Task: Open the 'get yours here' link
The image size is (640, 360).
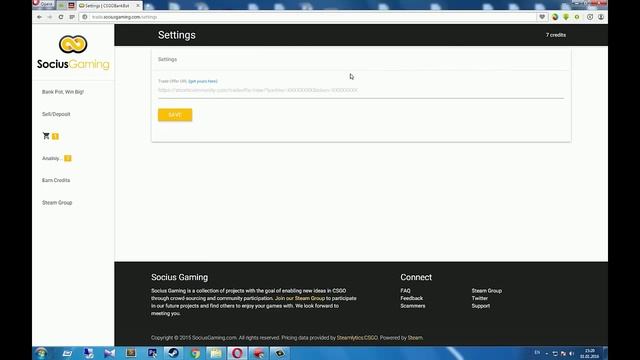Action: click(x=203, y=81)
